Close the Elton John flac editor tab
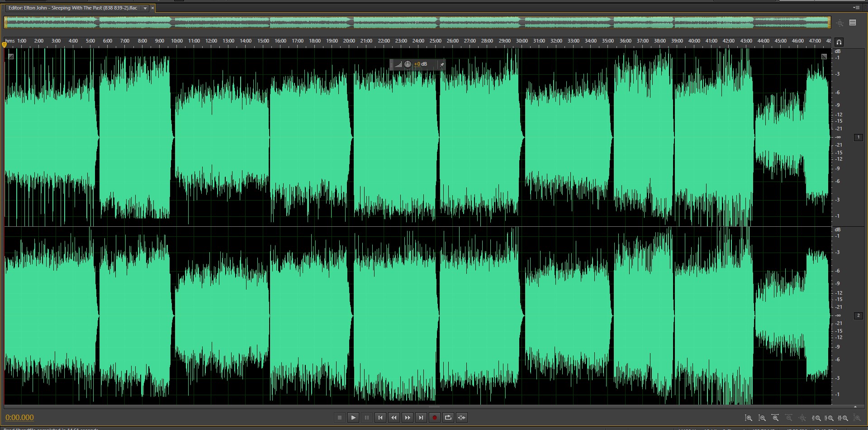The height and width of the screenshot is (430, 868). point(152,8)
